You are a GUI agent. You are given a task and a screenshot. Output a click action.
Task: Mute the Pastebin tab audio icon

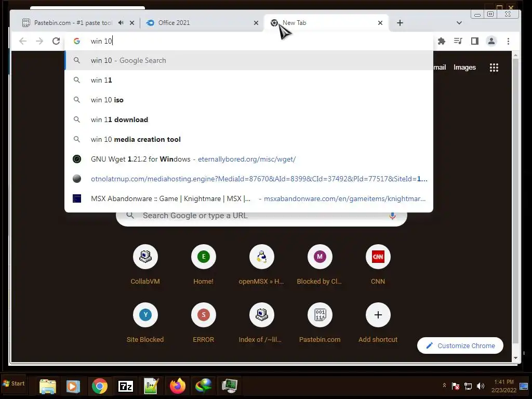(121, 23)
